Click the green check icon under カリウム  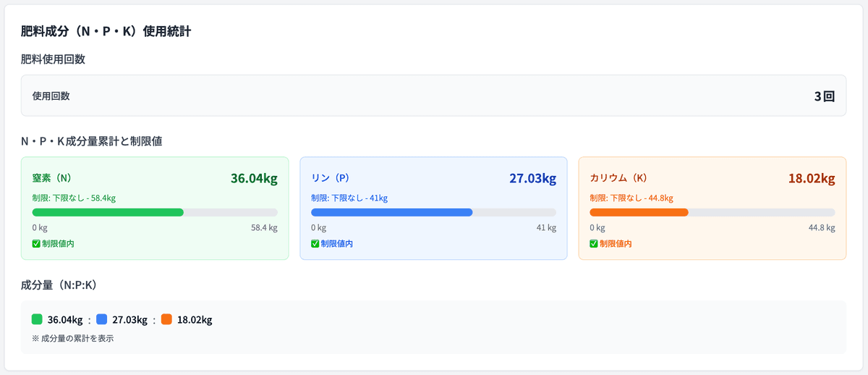(594, 244)
